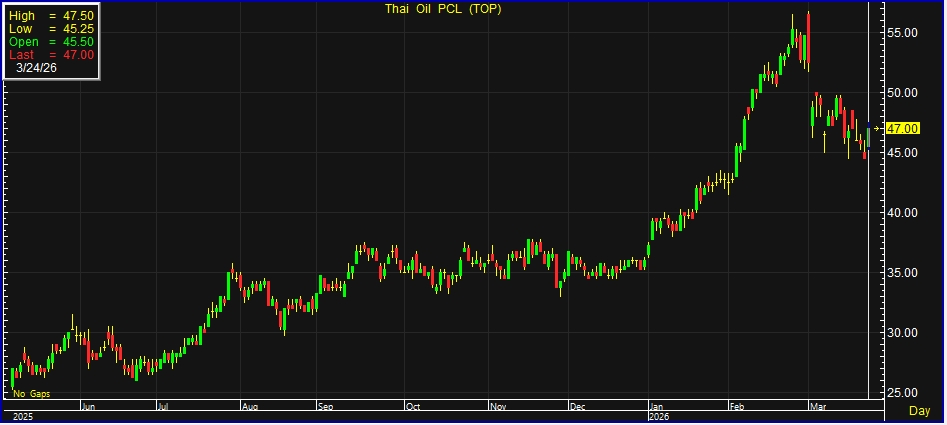This screenshot has width=947, height=425.
Task: Click the first green candle at the chart start
Action: pos(13,377)
